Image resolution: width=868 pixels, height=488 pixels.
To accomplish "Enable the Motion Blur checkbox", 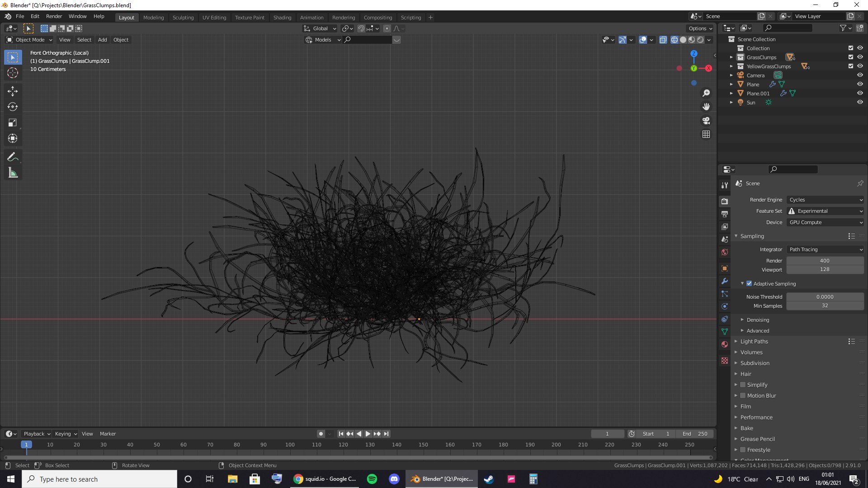I will [743, 396].
